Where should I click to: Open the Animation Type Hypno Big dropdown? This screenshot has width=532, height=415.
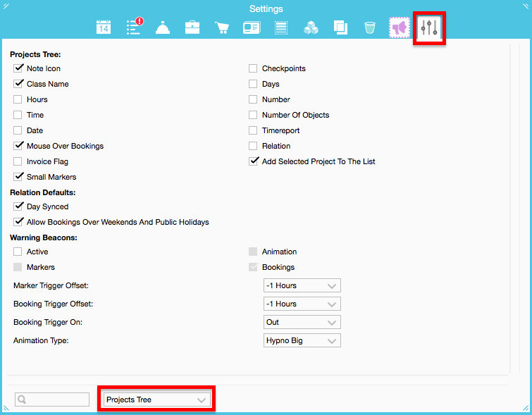pos(302,340)
